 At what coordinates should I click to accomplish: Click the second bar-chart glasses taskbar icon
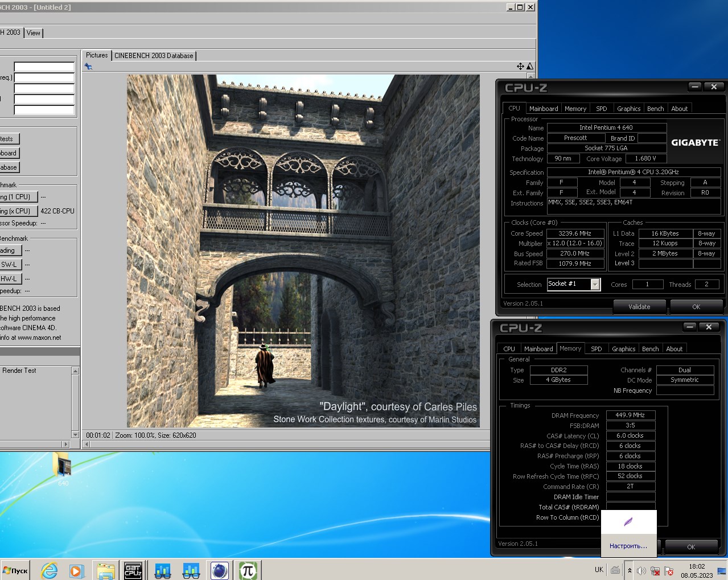[x=191, y=570]
